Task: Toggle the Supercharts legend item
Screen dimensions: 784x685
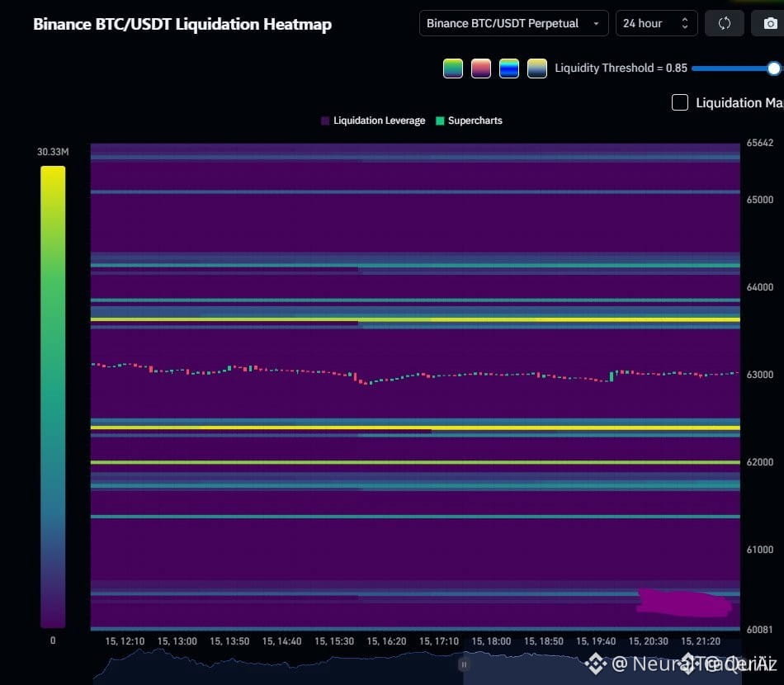Action: (469, 120)
